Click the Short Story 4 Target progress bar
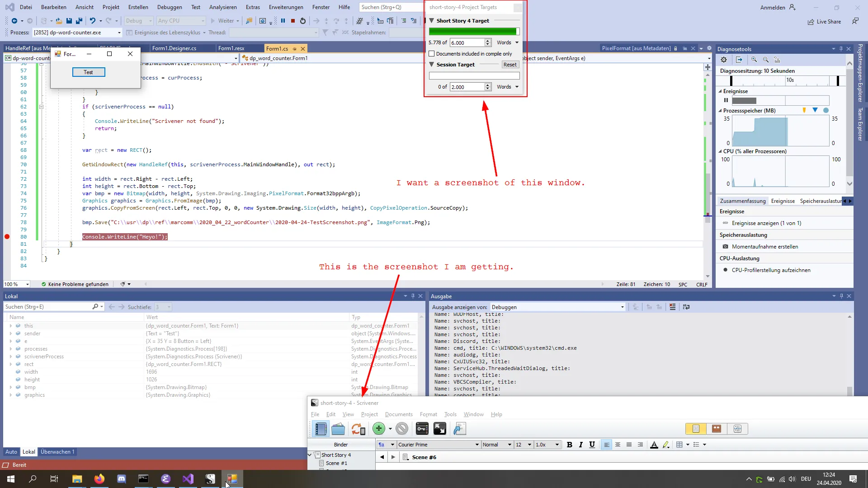Screen dimensions: 868x488 coord(474,32)
